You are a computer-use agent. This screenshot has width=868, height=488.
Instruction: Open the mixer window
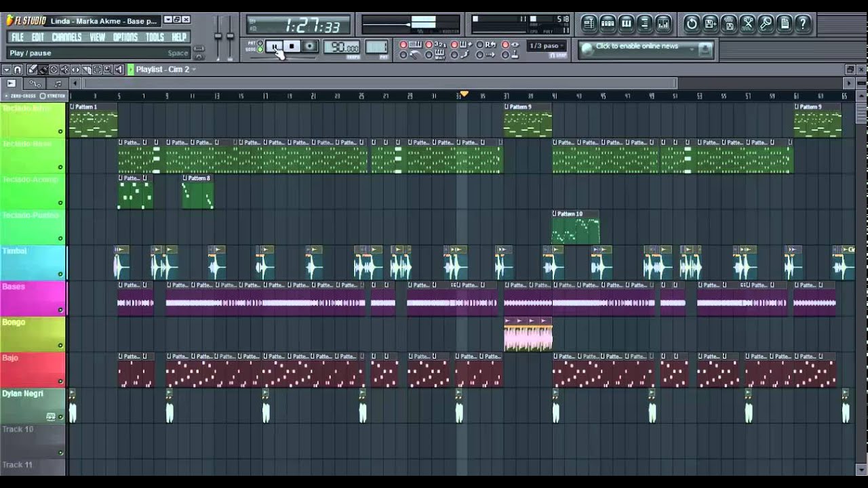tap(663, 24)
